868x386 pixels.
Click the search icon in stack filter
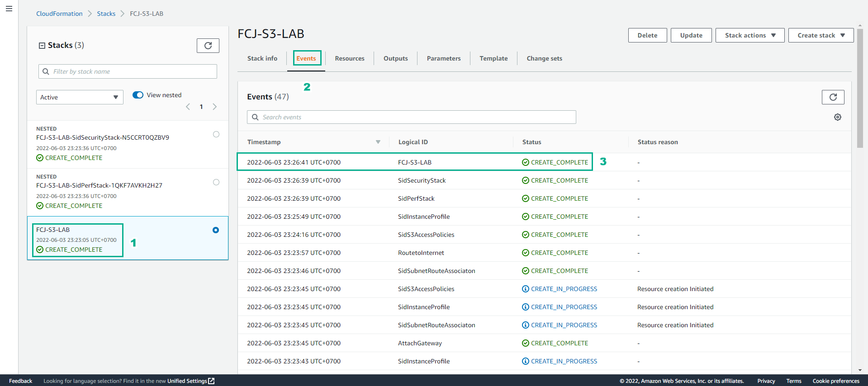[46, 71]
